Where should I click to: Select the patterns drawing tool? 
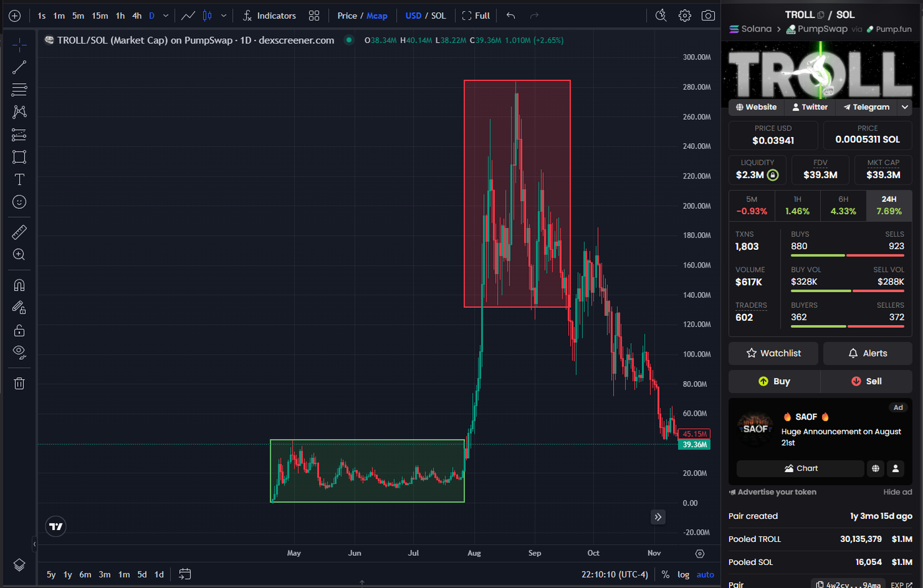tap(19, 112)
